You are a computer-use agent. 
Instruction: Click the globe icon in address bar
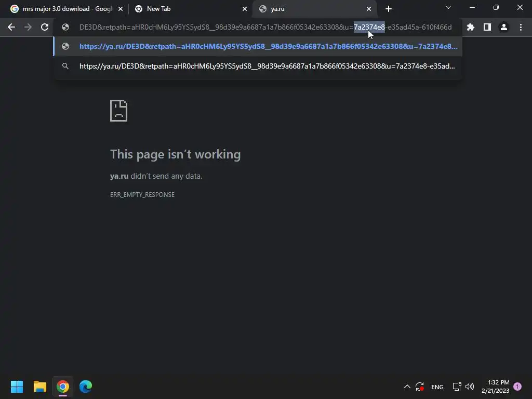[x=65, y=27]
